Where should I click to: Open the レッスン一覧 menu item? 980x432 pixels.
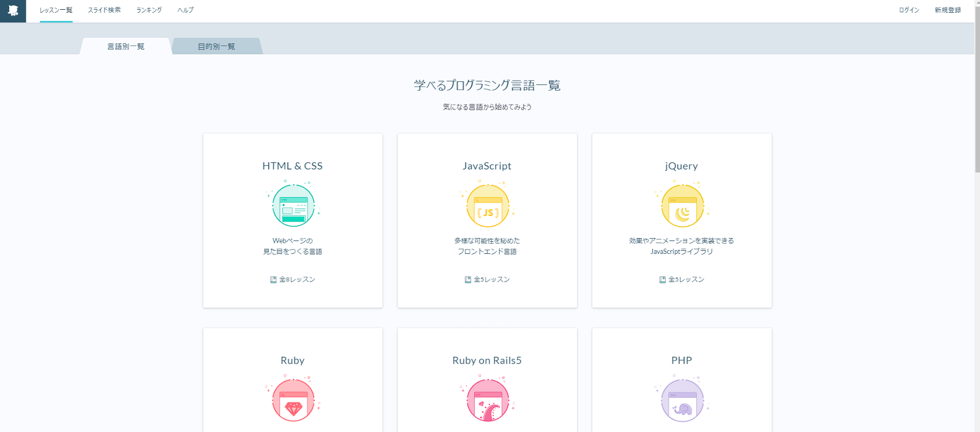tap(56, 10)
